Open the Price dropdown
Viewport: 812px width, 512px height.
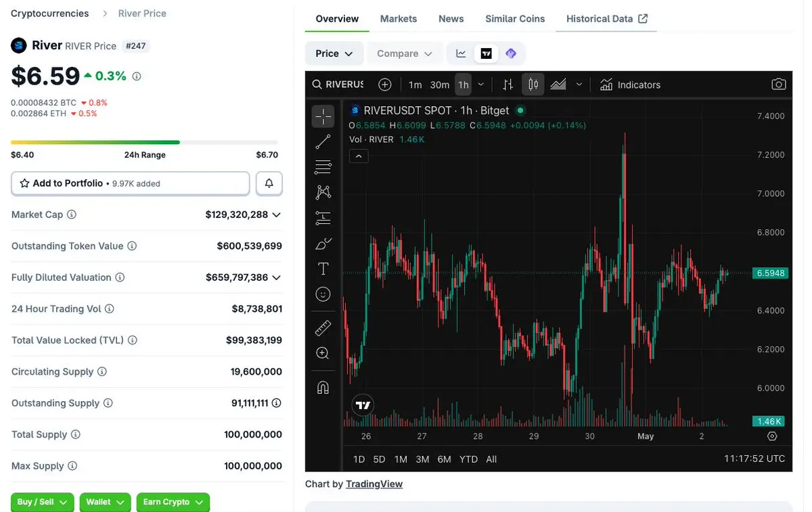pos(334,53)
